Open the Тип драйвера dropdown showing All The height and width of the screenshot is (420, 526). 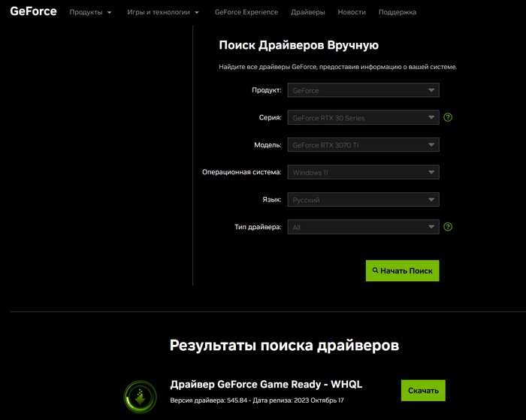[x=363, y=227]
